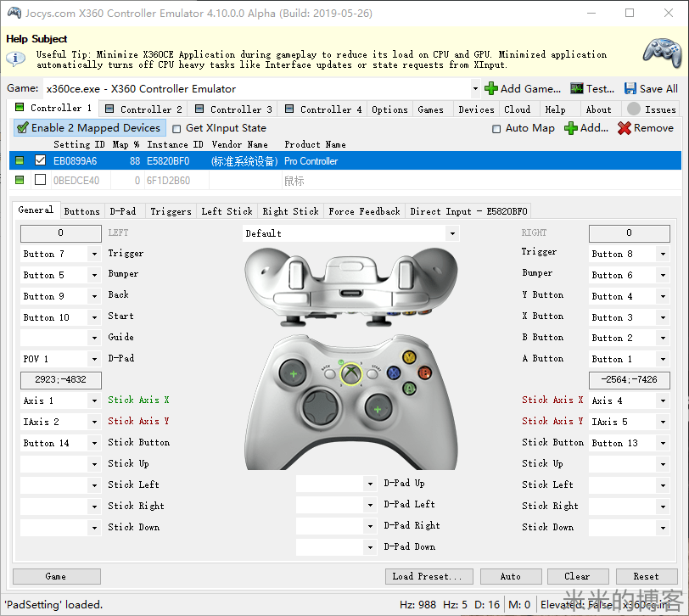
Task: Open the Game selection dropdown
Action: [x=475, y=88]
